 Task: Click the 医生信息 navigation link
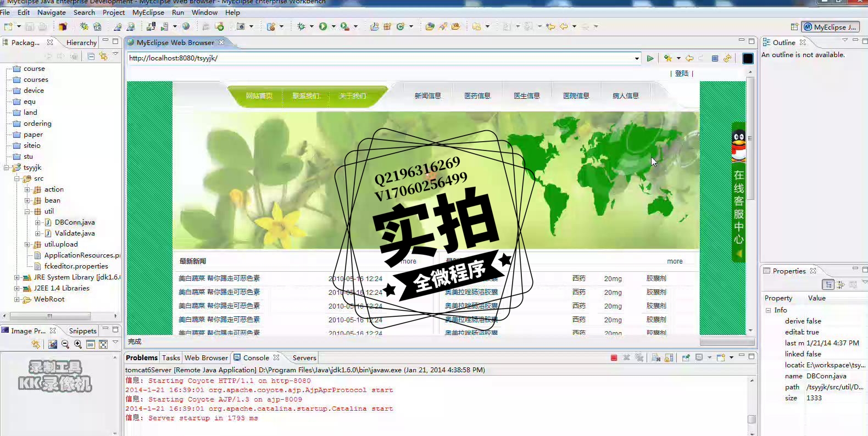(527, 96)
